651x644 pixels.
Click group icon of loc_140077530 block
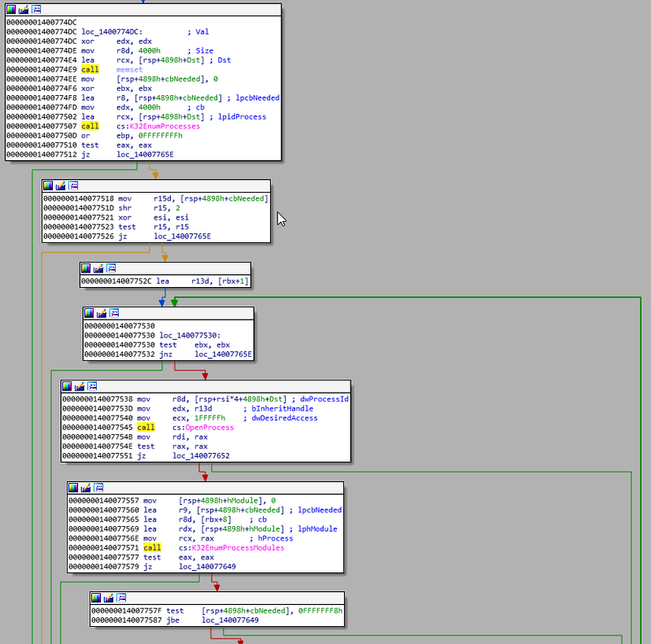[114, 313]
